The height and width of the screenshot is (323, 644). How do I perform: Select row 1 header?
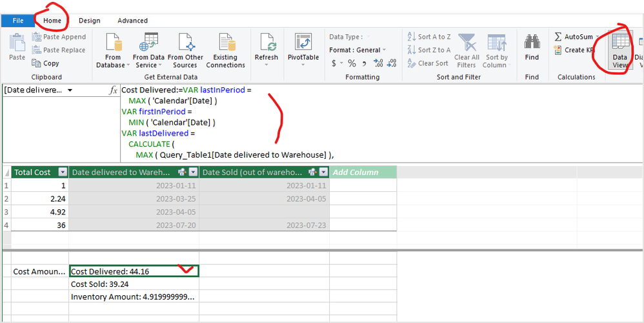pyautogui.click(x=6, y=185)
